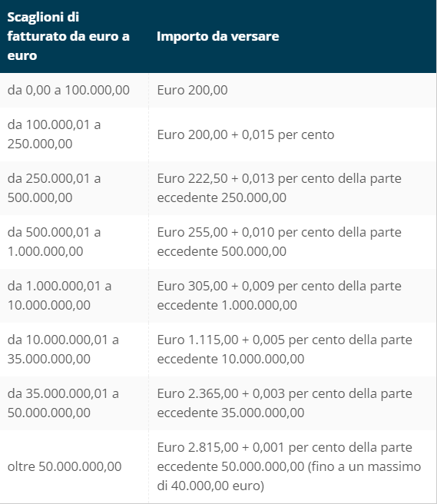Click the 'di 40.000,00 euro)' maximum text

(x=210, y=486)
